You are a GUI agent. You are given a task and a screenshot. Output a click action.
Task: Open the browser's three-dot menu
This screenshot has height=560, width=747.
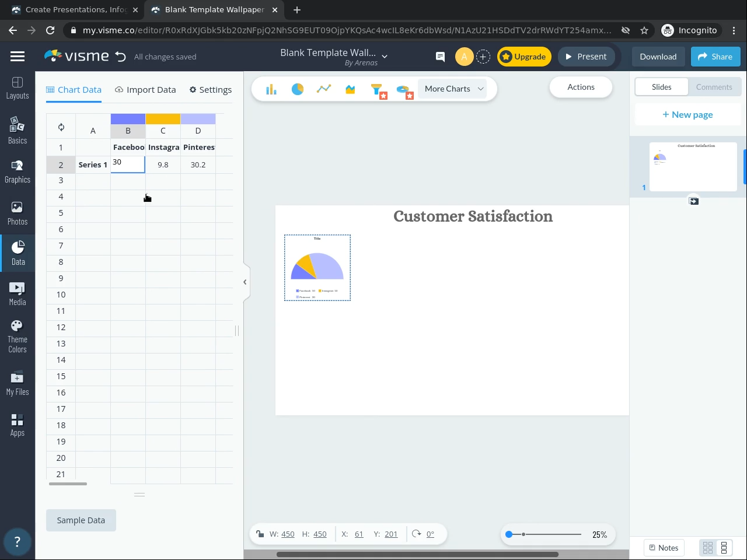pyautogui.click(x=734, y=30)
